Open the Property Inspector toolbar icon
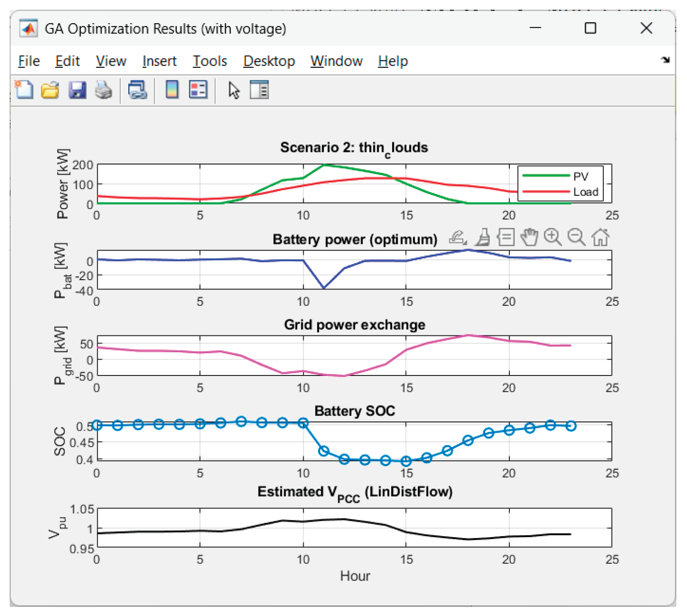The image size is (687, 616). point(259,90)
